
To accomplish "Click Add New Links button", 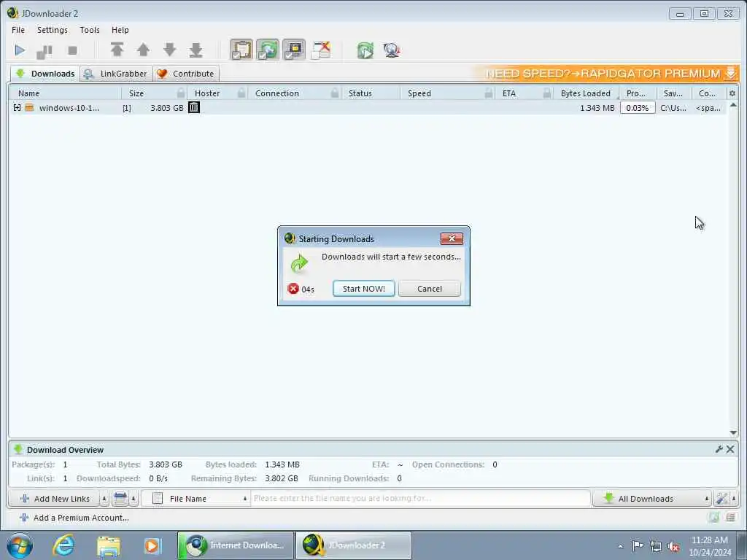I will 54,499.
